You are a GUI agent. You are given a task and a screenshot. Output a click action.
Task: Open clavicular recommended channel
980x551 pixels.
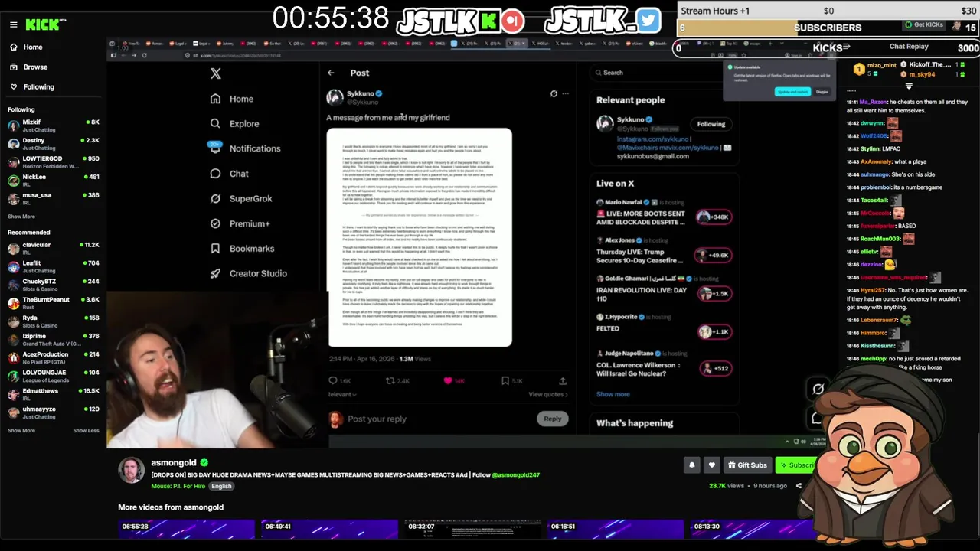click(54, 248)
